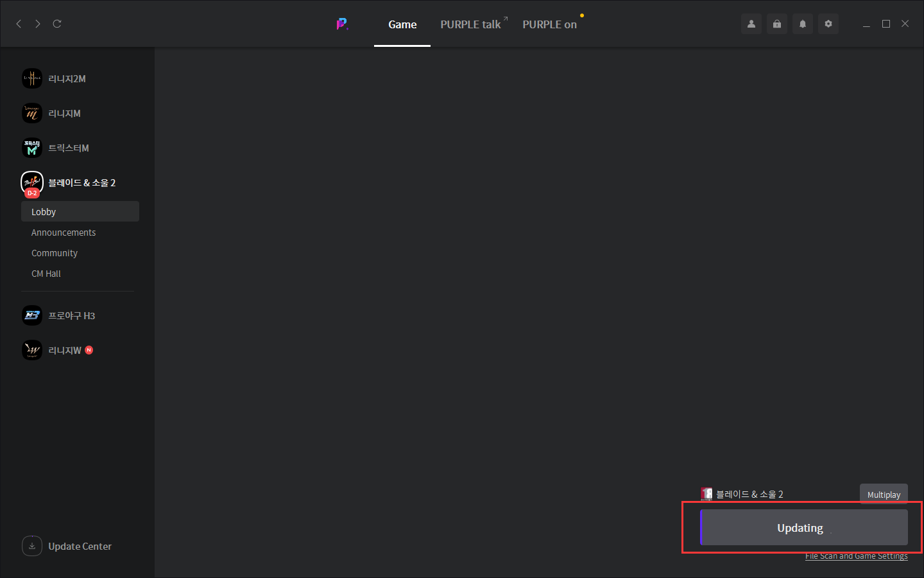This screenshot has width=924, height=578.
Task: Open the notifications bell icon
Action: (803, 24)
